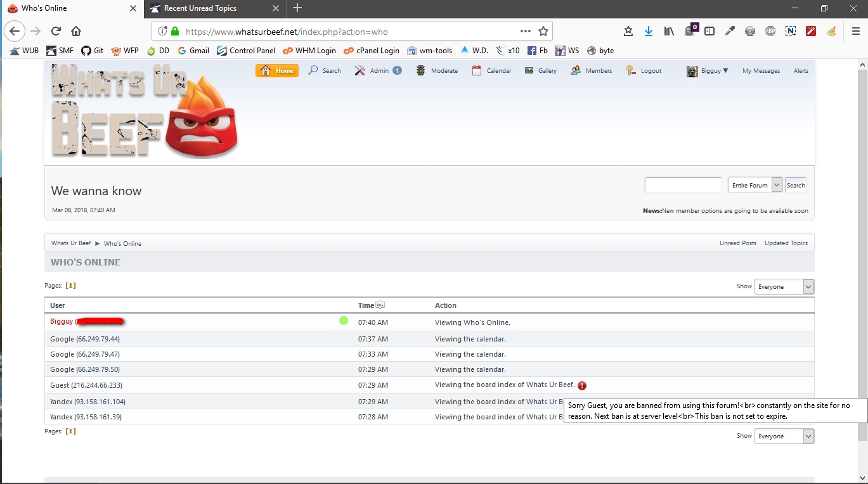Screen dimensions: 868x484
Task: Sort by the Time column icon
Action: click(379, 305)
